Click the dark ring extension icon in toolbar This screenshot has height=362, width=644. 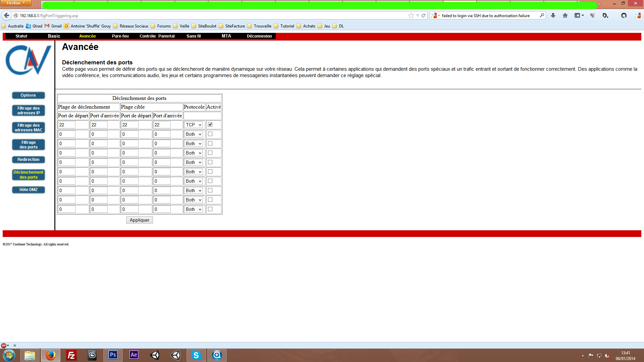pos(624,15)
